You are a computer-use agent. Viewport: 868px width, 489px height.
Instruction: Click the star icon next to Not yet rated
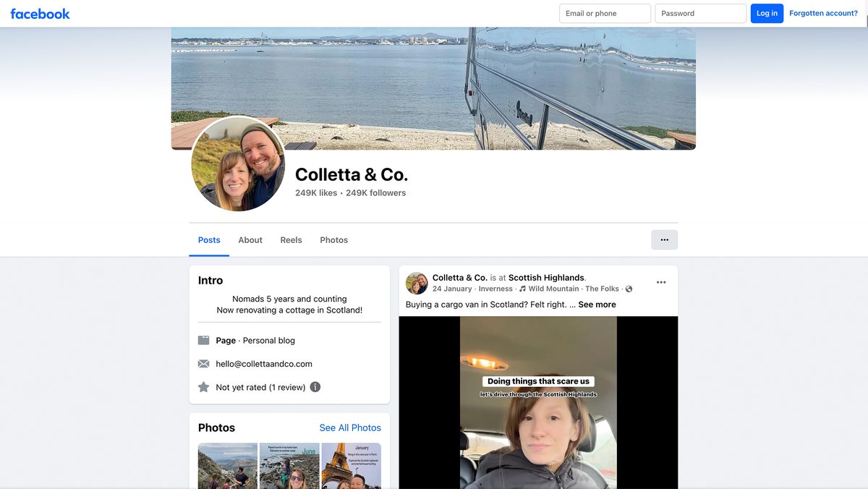click(203, 387)
